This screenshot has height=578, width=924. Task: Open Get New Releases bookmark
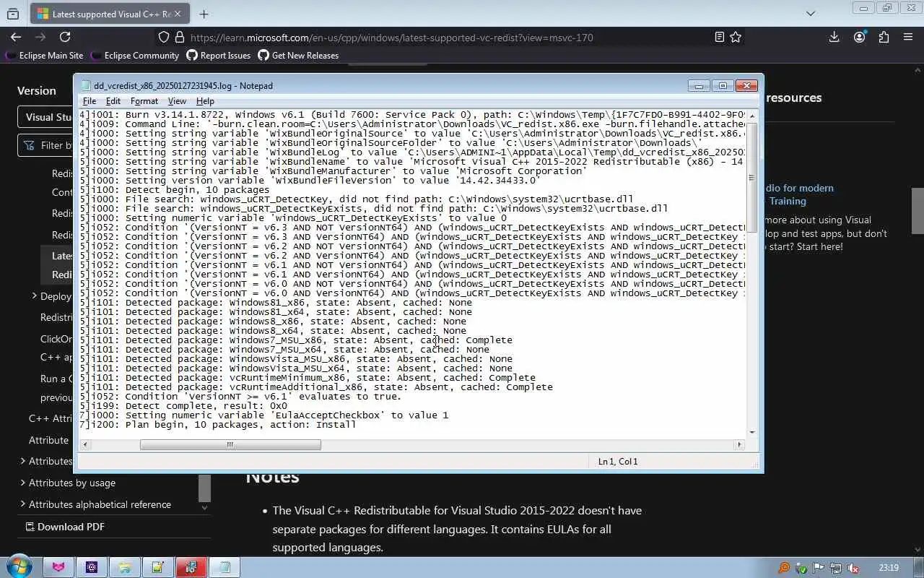298,55
